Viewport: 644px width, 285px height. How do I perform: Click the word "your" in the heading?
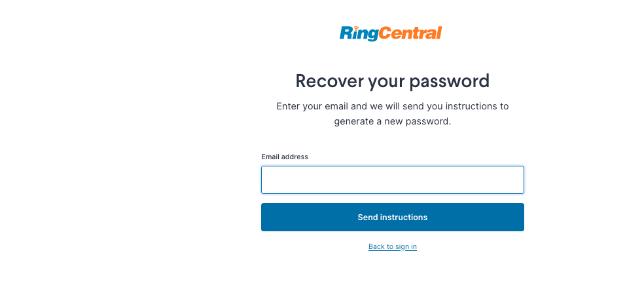tap(385, 83)
